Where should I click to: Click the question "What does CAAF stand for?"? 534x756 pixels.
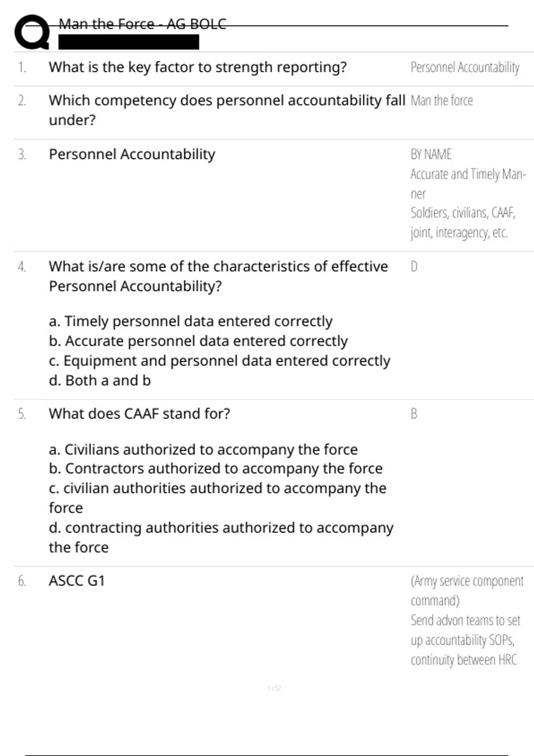139,414
